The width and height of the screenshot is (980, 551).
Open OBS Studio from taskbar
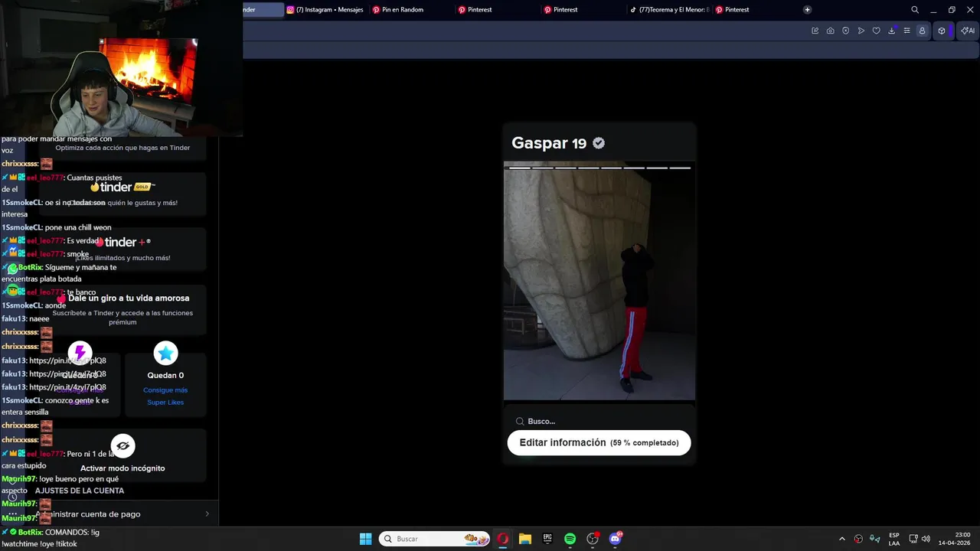[x=593, y=539]
